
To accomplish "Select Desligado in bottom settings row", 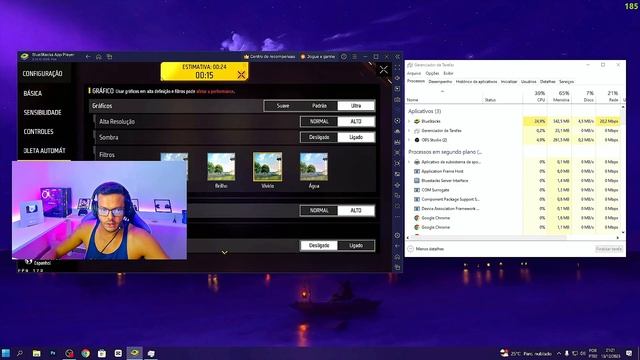I will (x=319, y=245).
